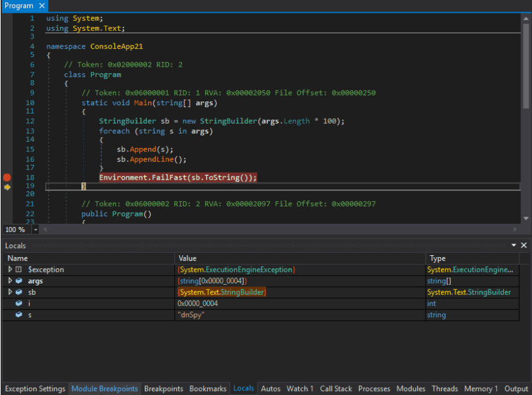This screenshot has width=532, height=395.
Task: Click the sb variable cube icon
Action: [19, 292]
